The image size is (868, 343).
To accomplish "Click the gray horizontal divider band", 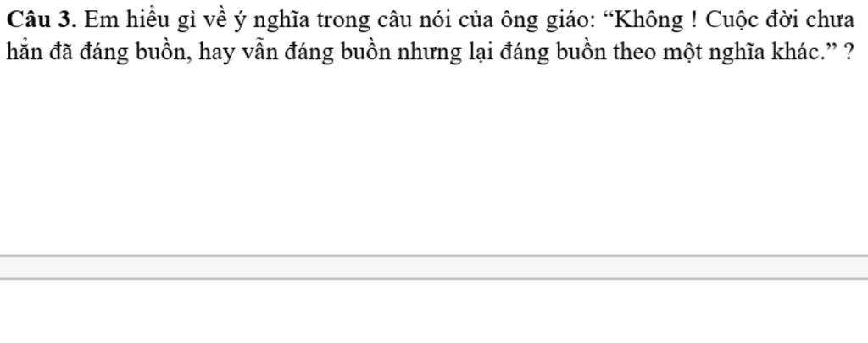I will pyautogui.click(x=434, y=268).
